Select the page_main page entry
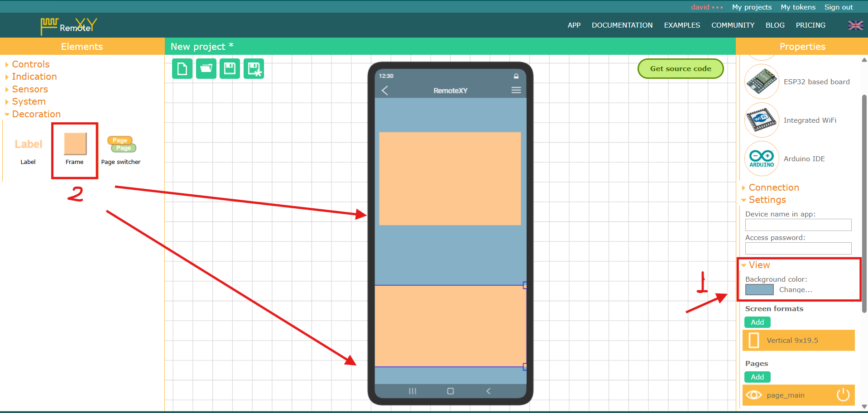Screen dimensions: 868x413 (x=799, y=395)
